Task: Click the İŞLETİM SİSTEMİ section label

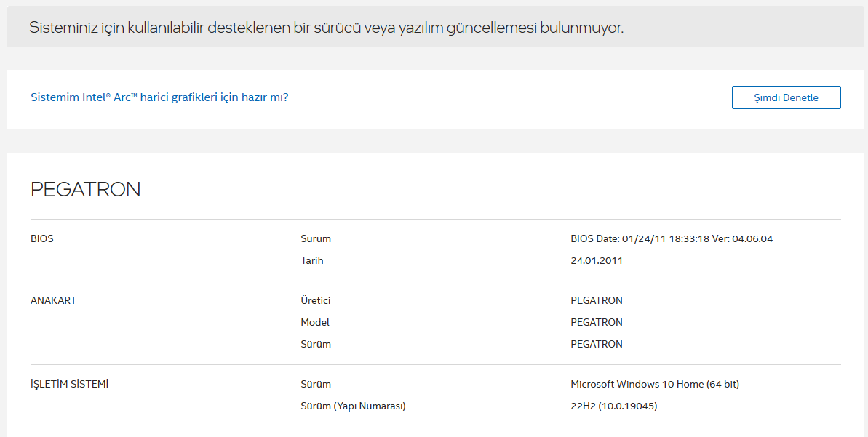Action: [x=69, y=384]
